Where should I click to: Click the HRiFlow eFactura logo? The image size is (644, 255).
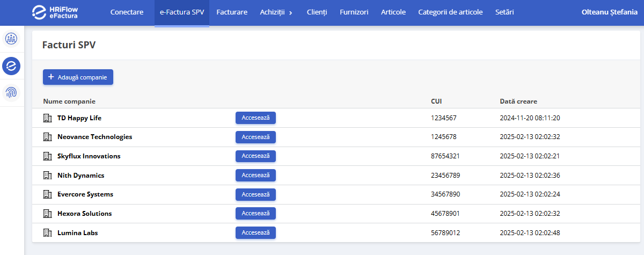[55, 12]
